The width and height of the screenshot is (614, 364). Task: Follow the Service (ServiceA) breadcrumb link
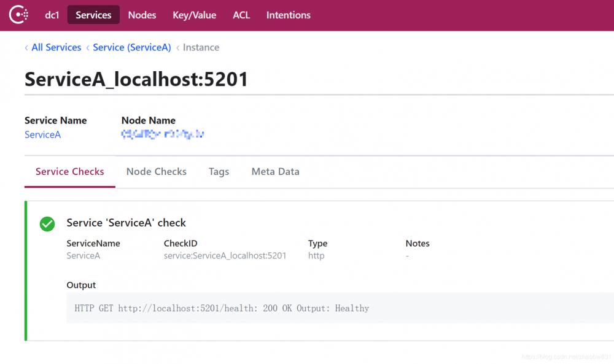coord(131,48)
